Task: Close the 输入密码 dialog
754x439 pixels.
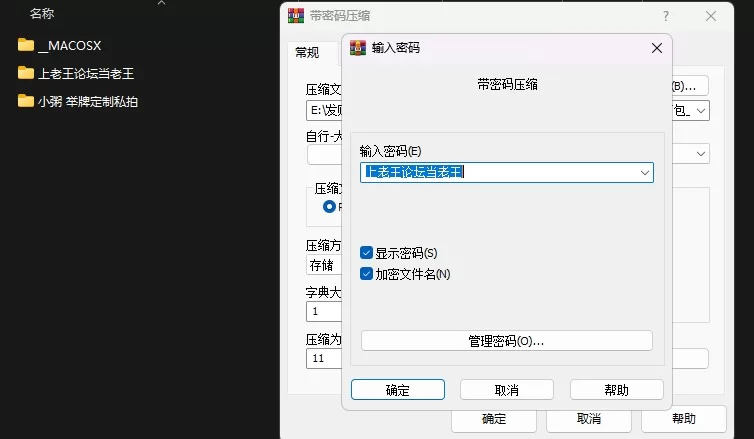Action: [x=657, y=48]
